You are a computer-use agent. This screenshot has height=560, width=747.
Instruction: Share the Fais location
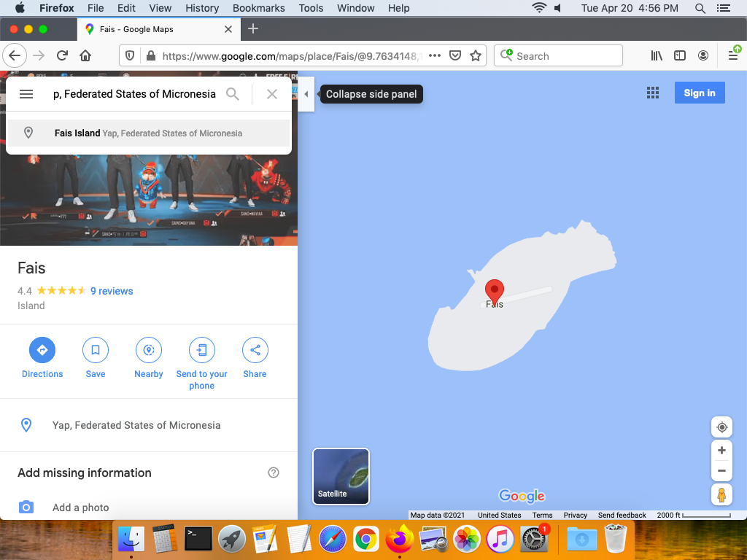[x=255, y=351]
